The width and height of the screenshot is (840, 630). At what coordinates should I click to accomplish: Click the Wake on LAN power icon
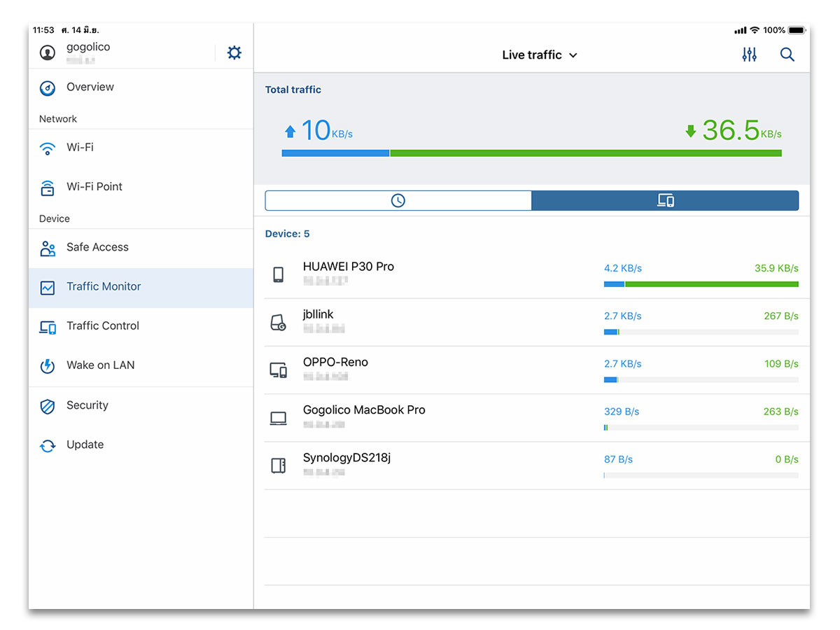point(48,366)
